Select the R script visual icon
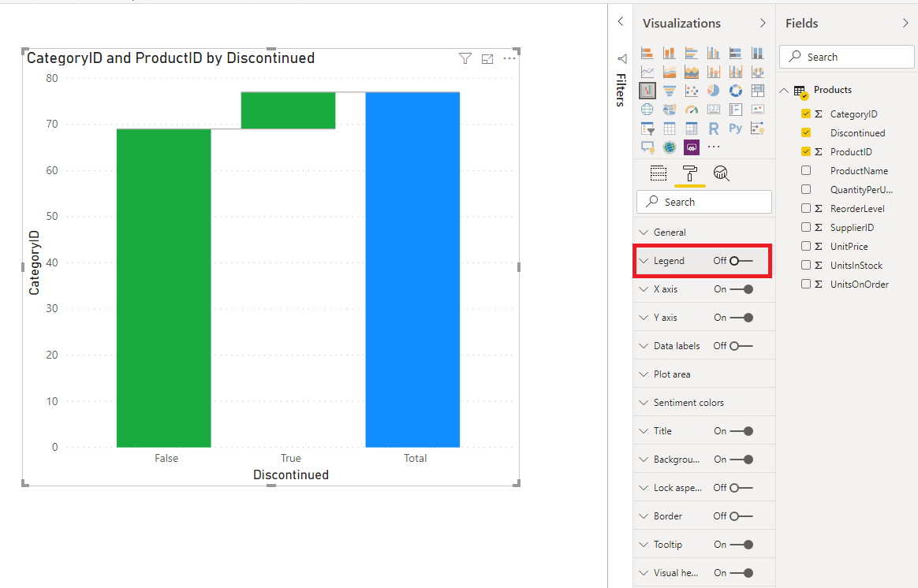Image resolution: width=918 pixels, height=588 pixels. pyautogui.click(x=714, y=128)
